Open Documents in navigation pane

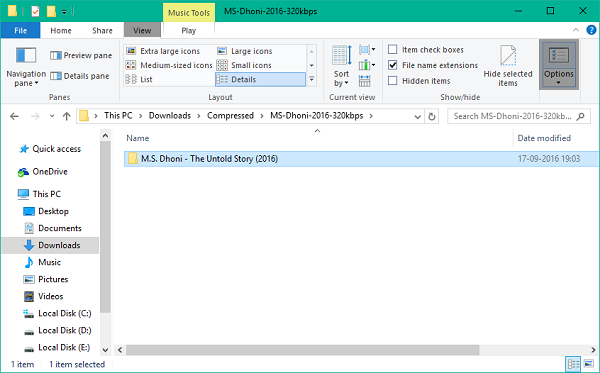(52, 228)
